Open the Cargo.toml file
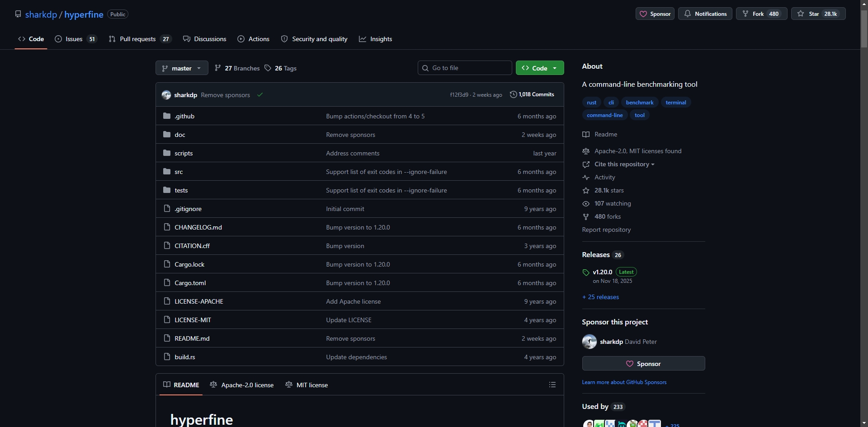The height and width of the screenshot is (427, 868). (x=190, y=283)
